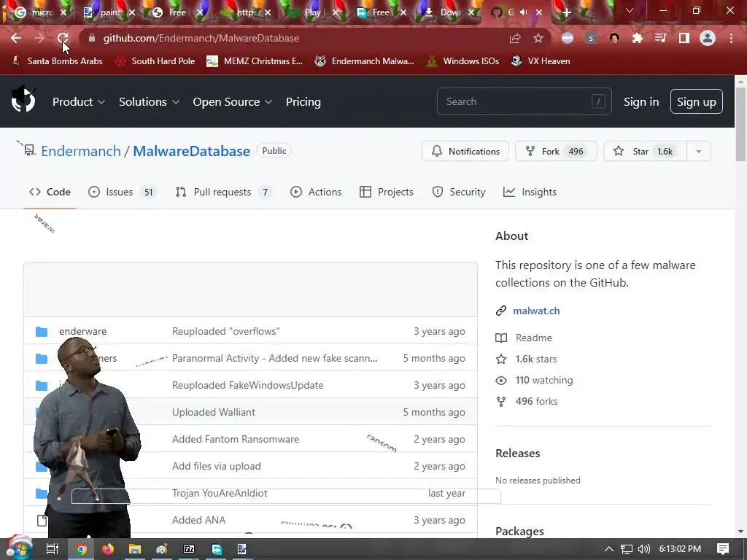Image resolution: width=747 pixels, height=560 pixels.
Task: Open 7-Zip from the taskbar
Action: pos(189,549)
